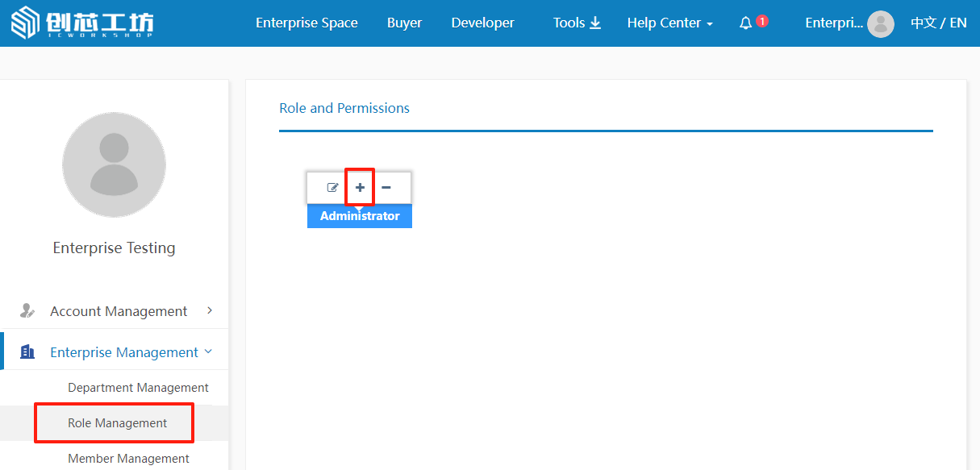Click the Tools download arrow icon
The width and height of the screenshot is (980, 470).
pos(595,23)
